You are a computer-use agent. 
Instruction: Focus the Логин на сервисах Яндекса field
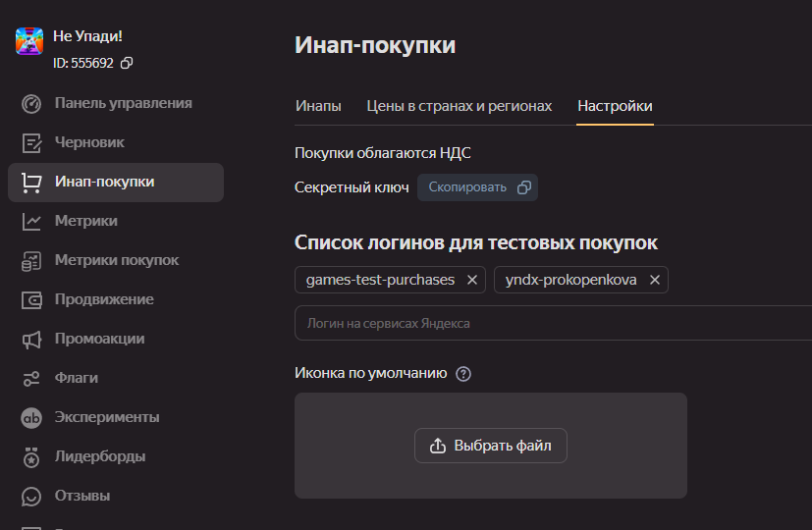pyautogui.click(x=553, y=324)
